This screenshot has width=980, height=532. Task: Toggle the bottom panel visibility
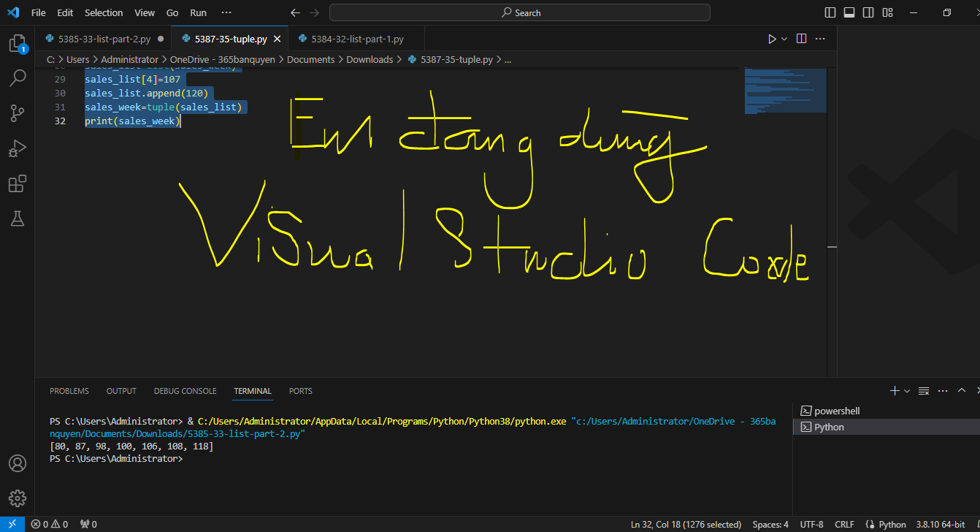(x=849, y=12)
